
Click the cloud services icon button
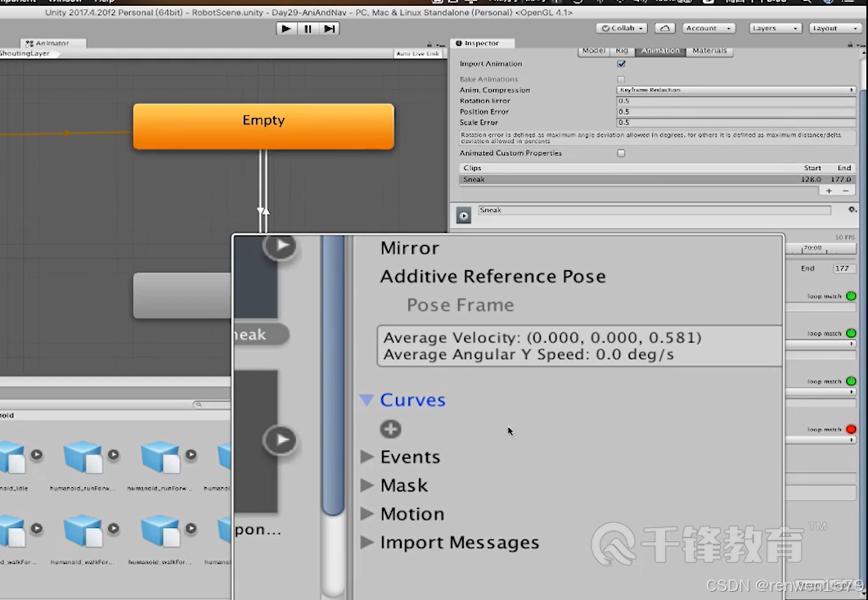pos(665,29)
